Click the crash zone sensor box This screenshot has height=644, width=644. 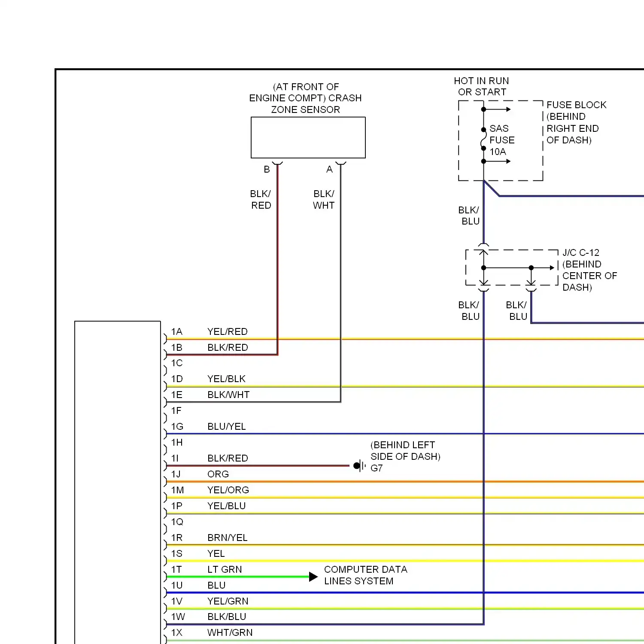click(308, 137)
